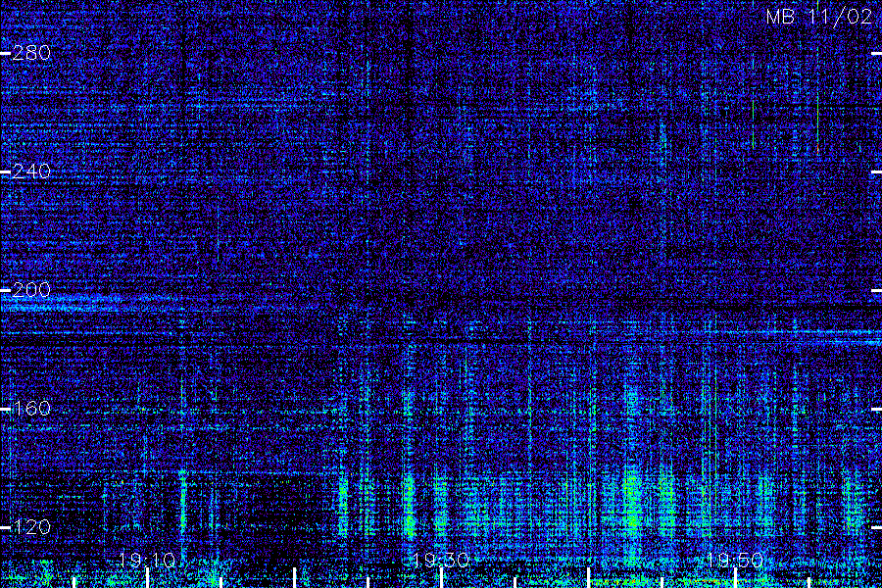Click the 120 frequency axis label
This screenshot has width=882, height=588.
pos(31,527)
